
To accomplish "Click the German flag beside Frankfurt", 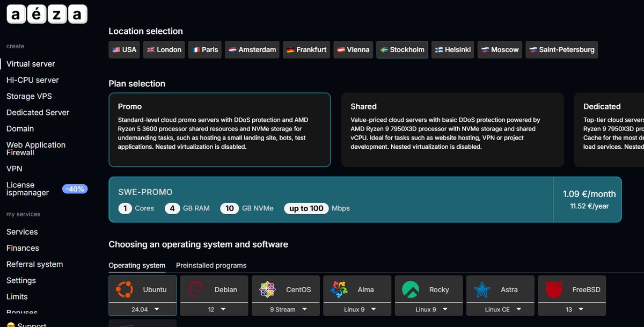I will (x=290, y=49).
